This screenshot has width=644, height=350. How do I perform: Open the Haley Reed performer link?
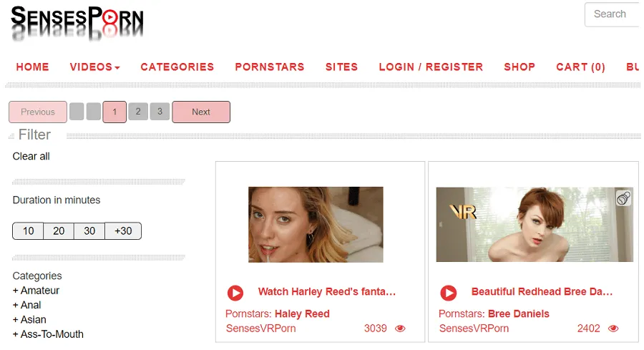302,313
